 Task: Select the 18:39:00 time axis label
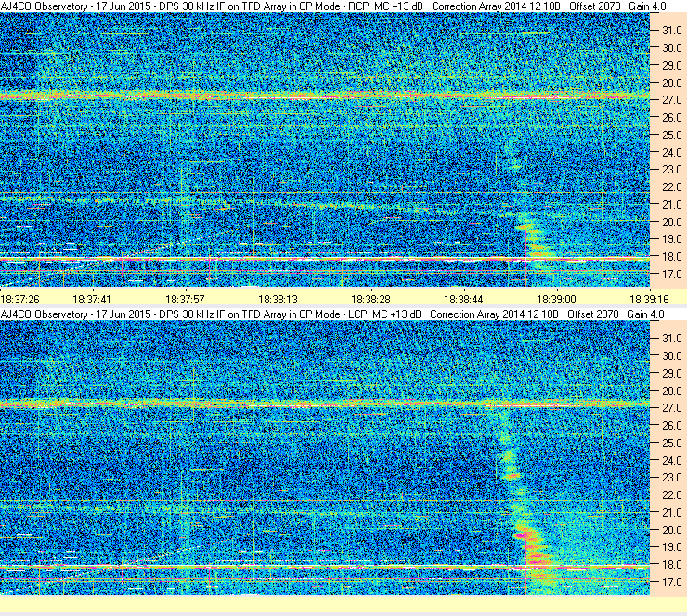pyautogui.click(x=556, y=300)
